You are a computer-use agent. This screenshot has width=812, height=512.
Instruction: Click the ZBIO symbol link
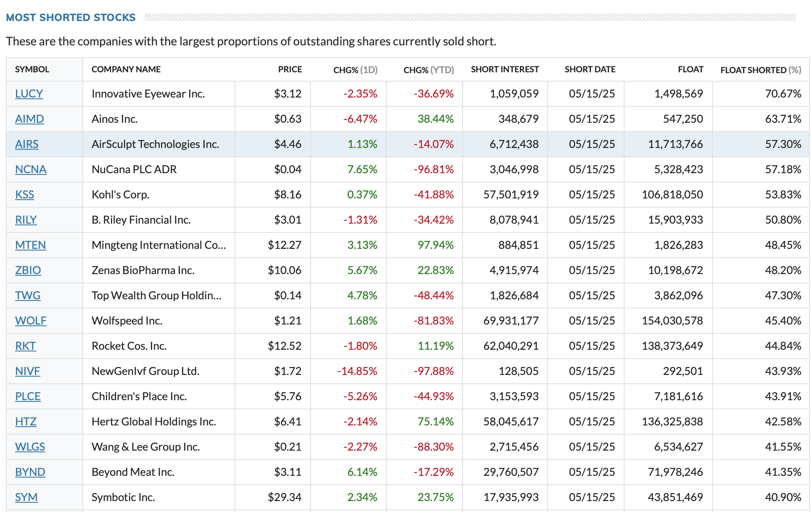pos(28,270)
